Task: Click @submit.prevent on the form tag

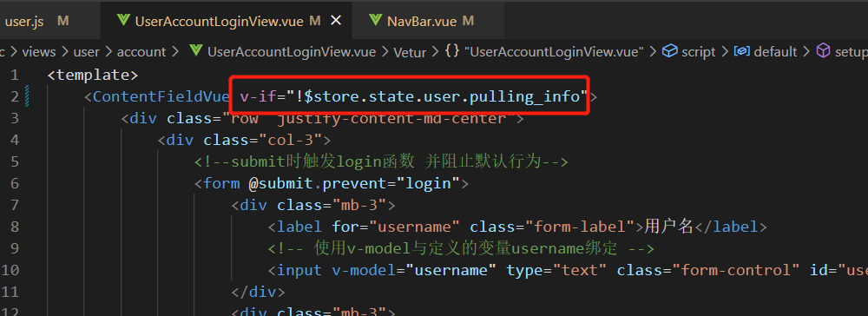Action: (x=319, y=183)
